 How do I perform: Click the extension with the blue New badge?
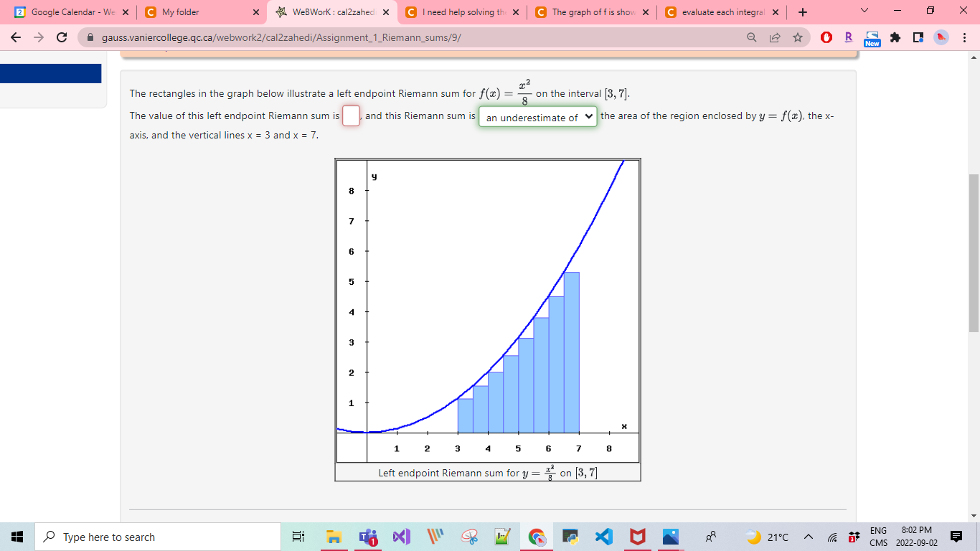[x=872, y=36]
